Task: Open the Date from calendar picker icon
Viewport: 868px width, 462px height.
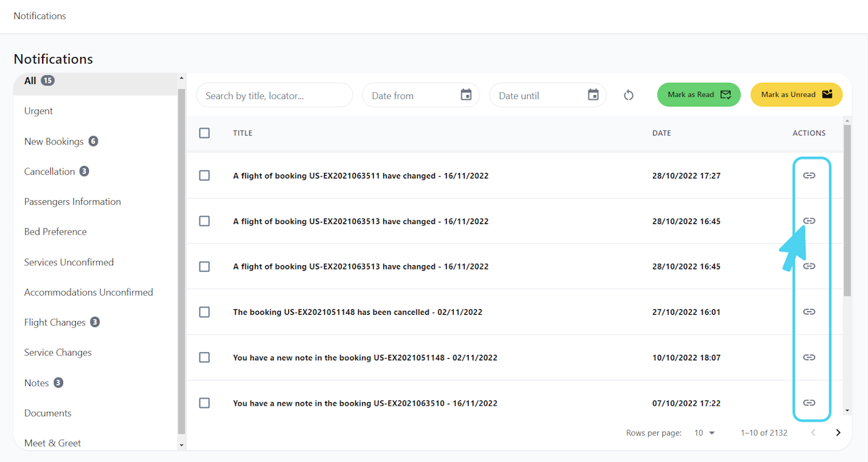Action: pos(466,95)
